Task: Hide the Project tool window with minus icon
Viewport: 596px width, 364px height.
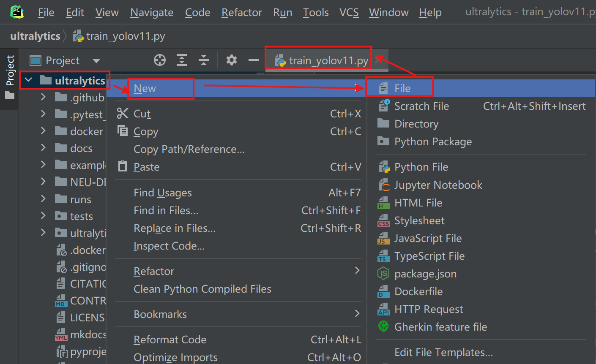Action: [254, 60]
